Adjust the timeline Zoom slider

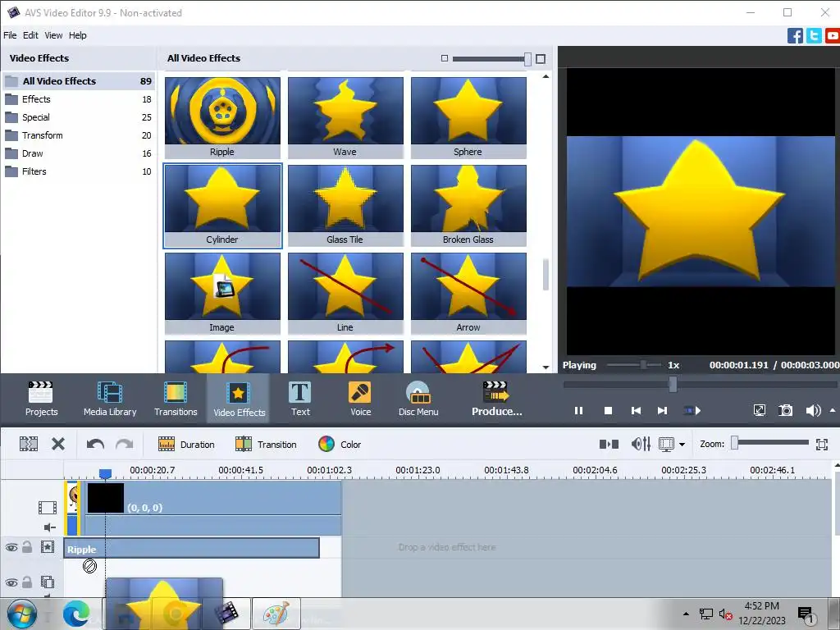(x=771, y=442)
